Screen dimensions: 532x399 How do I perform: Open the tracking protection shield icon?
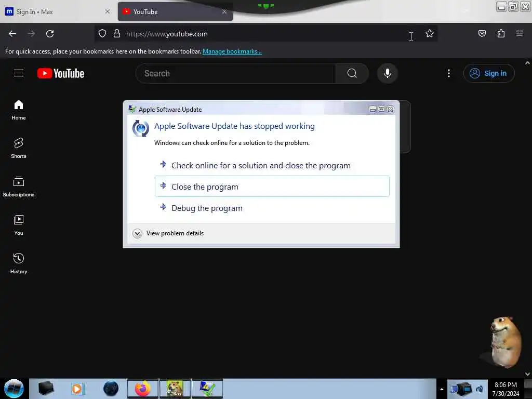[x=102, y=34]
